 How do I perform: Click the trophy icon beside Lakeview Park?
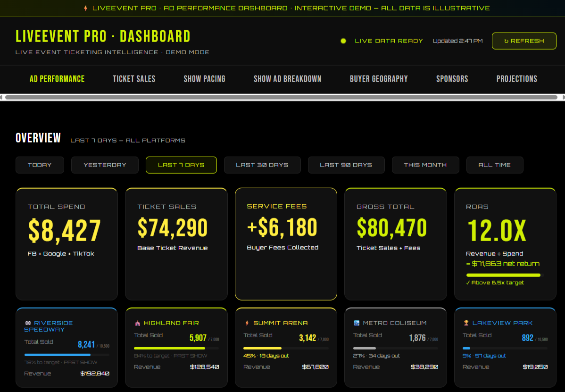coord(466,323)
